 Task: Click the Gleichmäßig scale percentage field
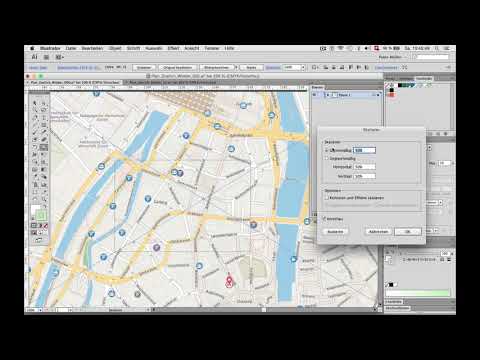364,150
